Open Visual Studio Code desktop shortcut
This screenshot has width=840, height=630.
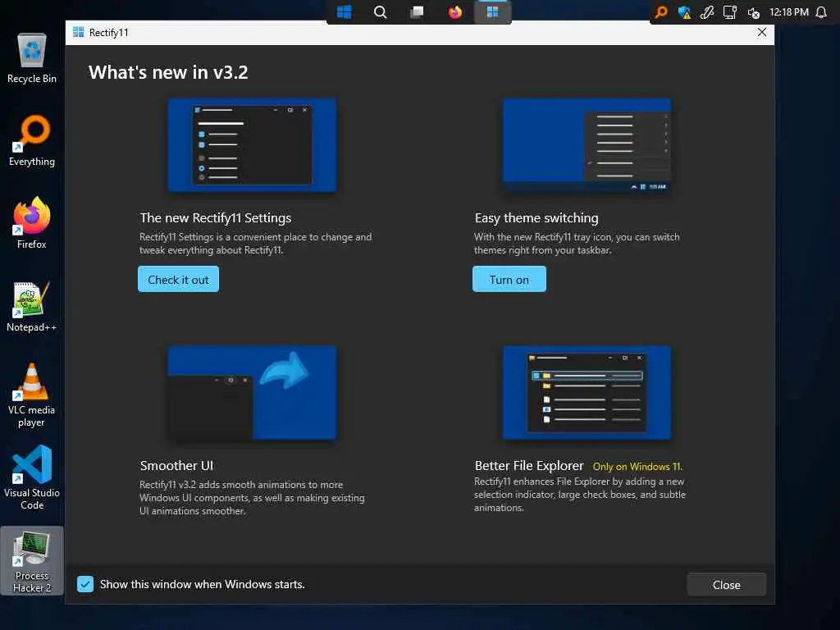point(32,478)
